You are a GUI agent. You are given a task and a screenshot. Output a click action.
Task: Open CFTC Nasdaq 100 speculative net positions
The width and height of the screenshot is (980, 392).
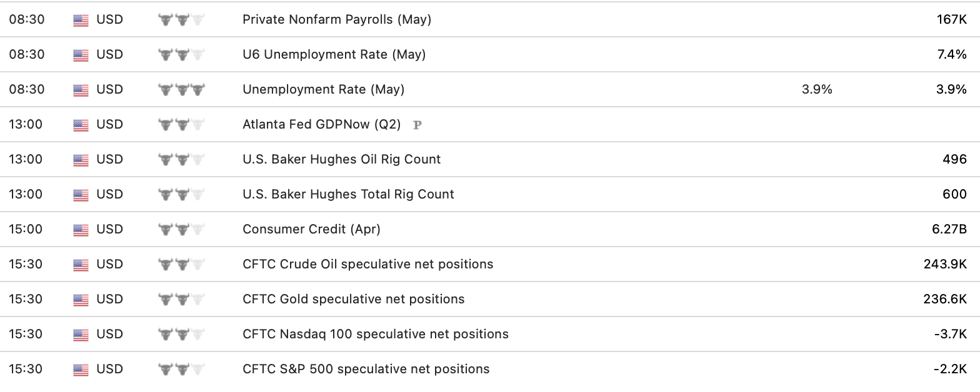[375, 334]
